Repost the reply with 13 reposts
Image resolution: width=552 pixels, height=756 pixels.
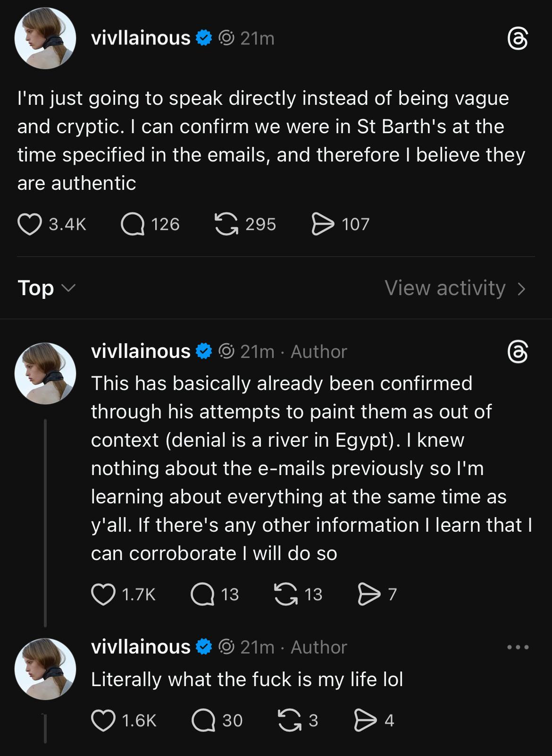(x=286, y=594)
